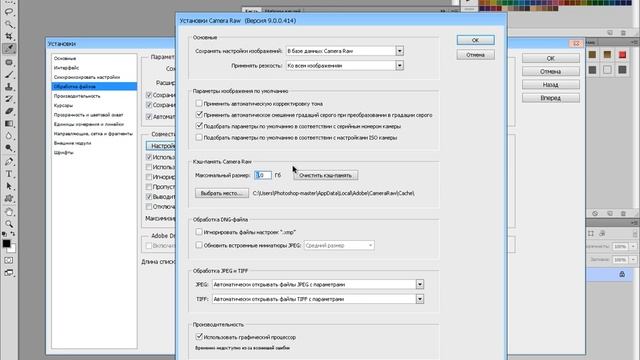Viewport: 640px width, 360px height.
Task: Enable defaults specific to camera ISO setting
Action: (x=199, y=137)
